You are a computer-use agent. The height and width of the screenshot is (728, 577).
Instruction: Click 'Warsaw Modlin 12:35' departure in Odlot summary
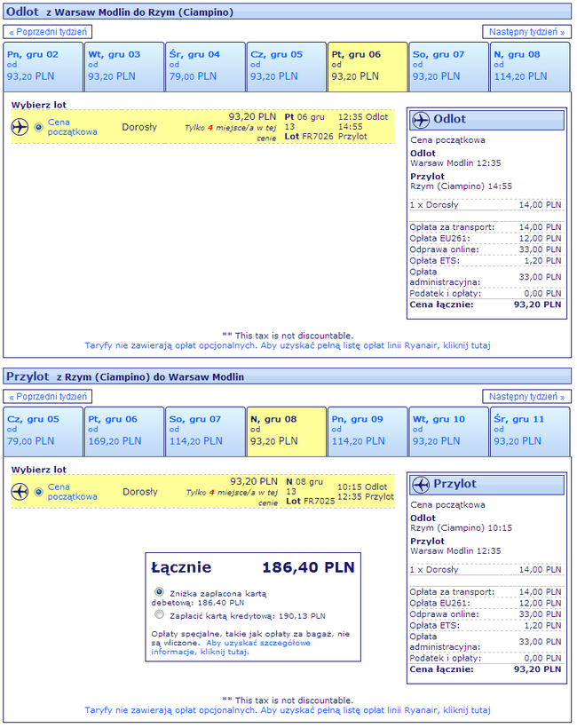455,163
